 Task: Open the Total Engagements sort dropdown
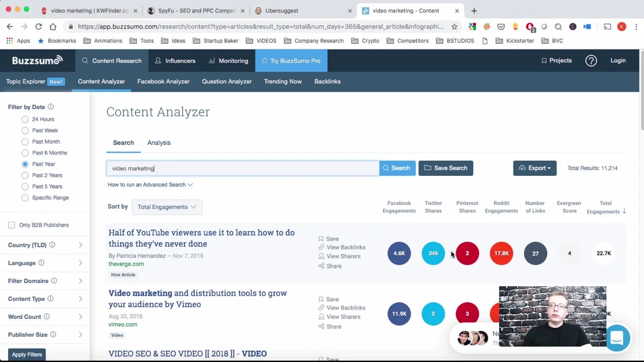pos(167,207)
